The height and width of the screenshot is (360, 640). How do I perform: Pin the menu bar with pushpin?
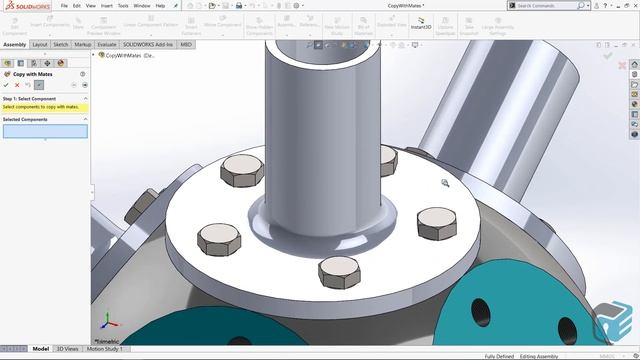click(x=176, y=6)
